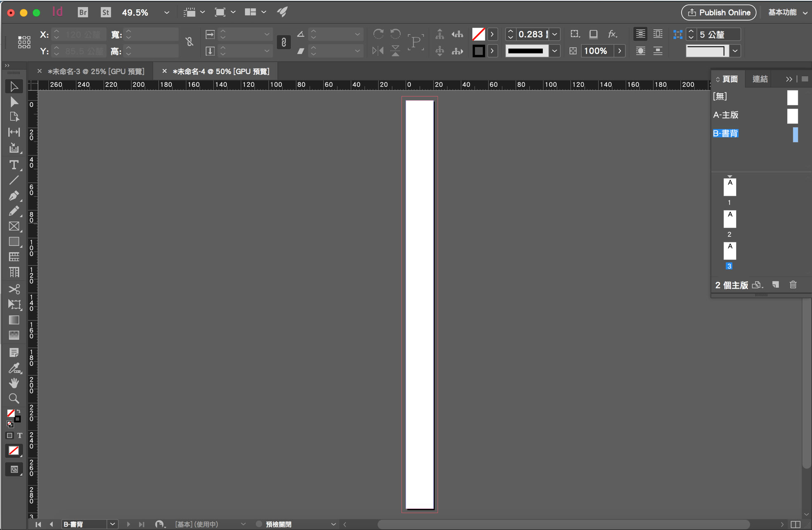Select the Pen tool
Screen dimensions: 812x530
click(x=14, y=195)
